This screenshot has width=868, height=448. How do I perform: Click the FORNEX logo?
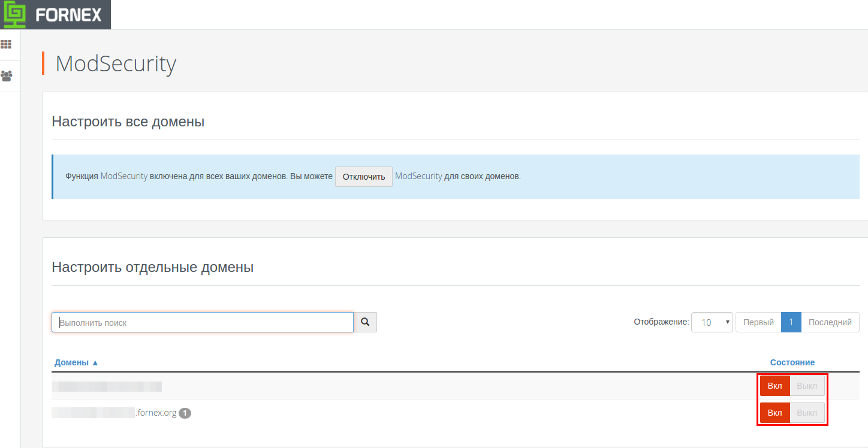point(55,14)
